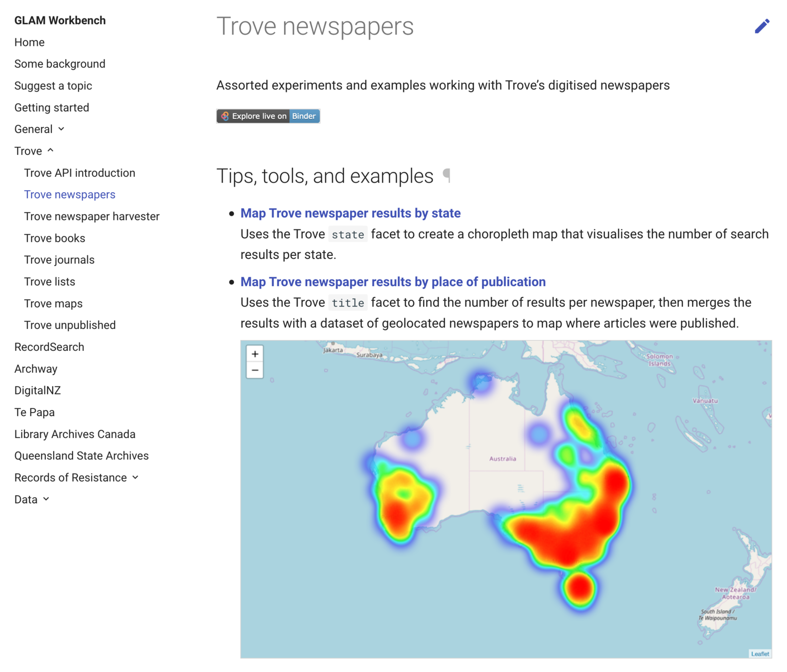Open Trove books page
The image size is (787, 672).
tap(55, 238)
